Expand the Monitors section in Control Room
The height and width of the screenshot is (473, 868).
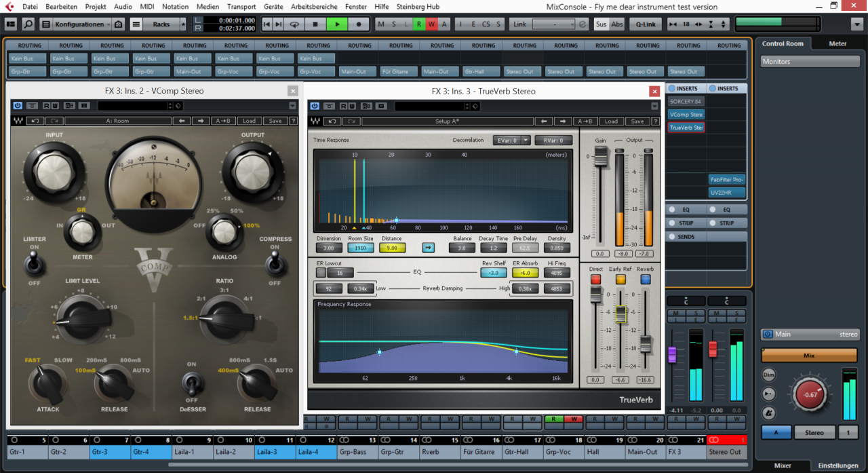point(810,61)
